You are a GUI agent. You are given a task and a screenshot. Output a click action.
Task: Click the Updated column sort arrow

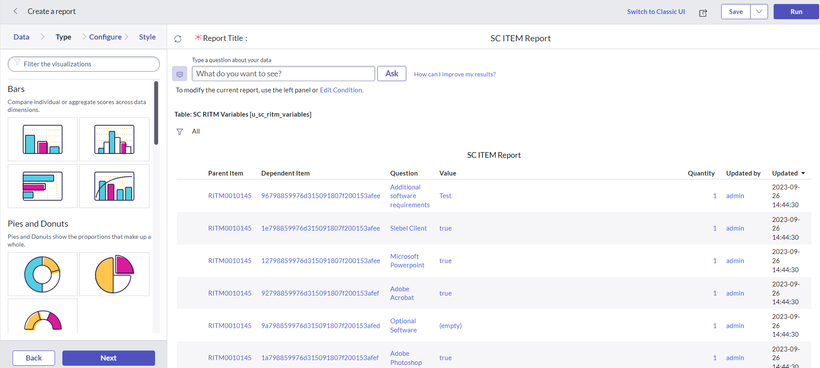pos(803,173)
